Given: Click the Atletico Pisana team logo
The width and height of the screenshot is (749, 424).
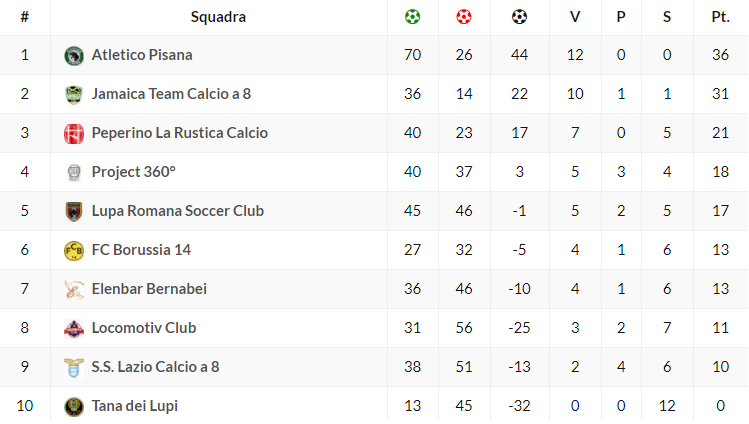Looking at the screenshot, I should click(x=73, y=55).
